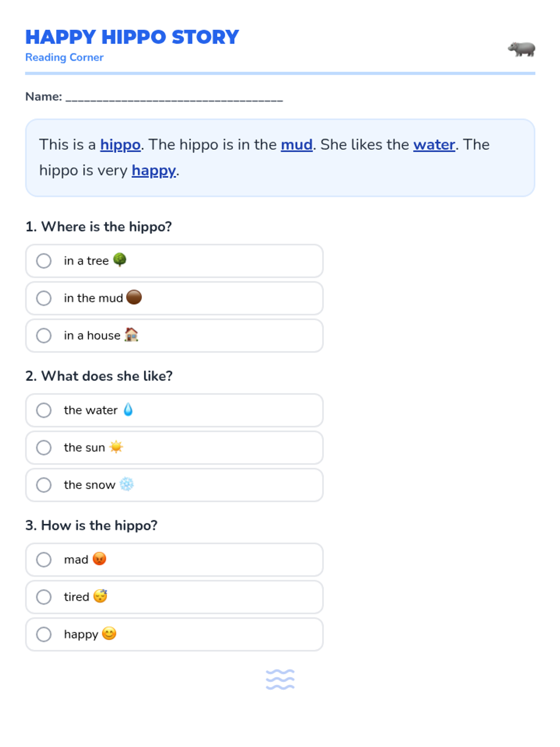The width and height of the screenshot is (560, 747).
Task: Click the wave icon at page bottom
Action: pyautogui.click(x=280, y=679)
